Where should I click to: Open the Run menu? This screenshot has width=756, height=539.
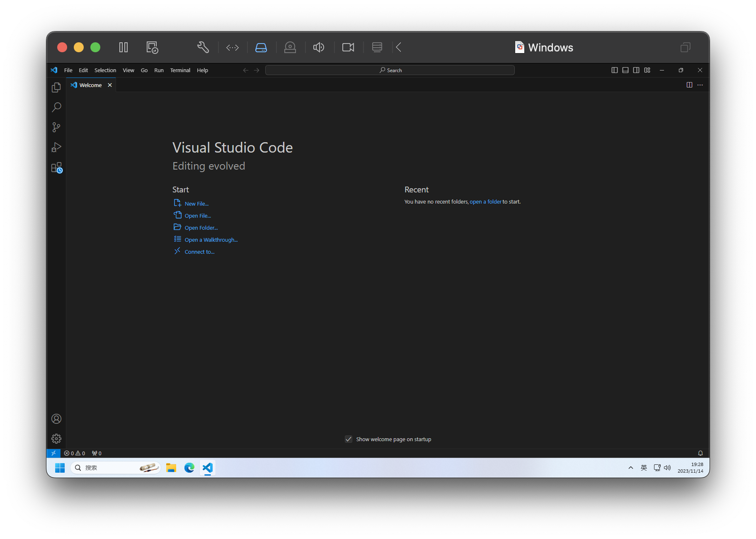pos(159,70)
